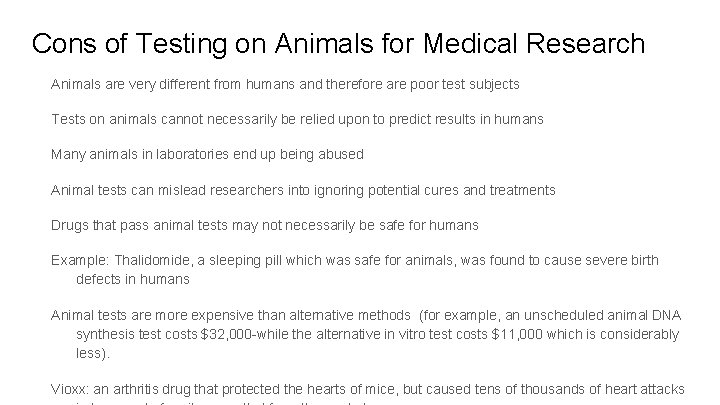Click the word 'less).' at paragraph end
This screenshot has width=720, height=405.
pyautogui.click(x=93, y=353)
